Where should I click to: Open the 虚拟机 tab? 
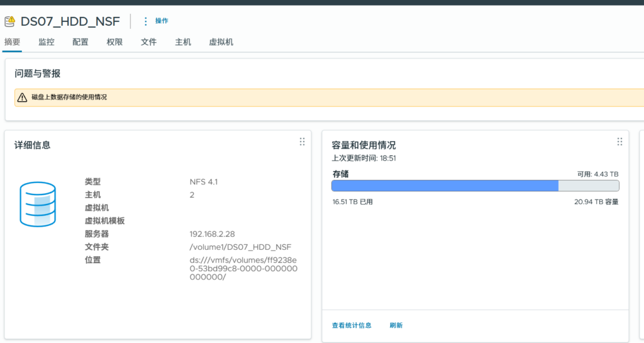221,42
